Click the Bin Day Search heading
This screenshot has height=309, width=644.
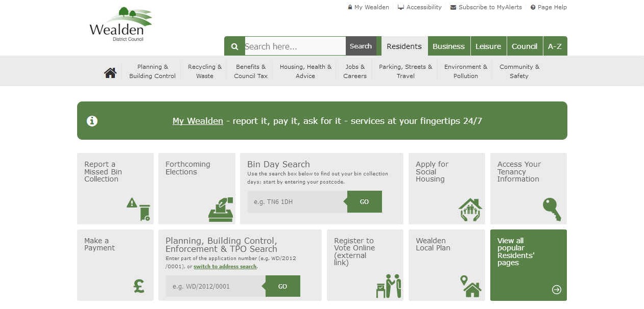tap(278, 164)
